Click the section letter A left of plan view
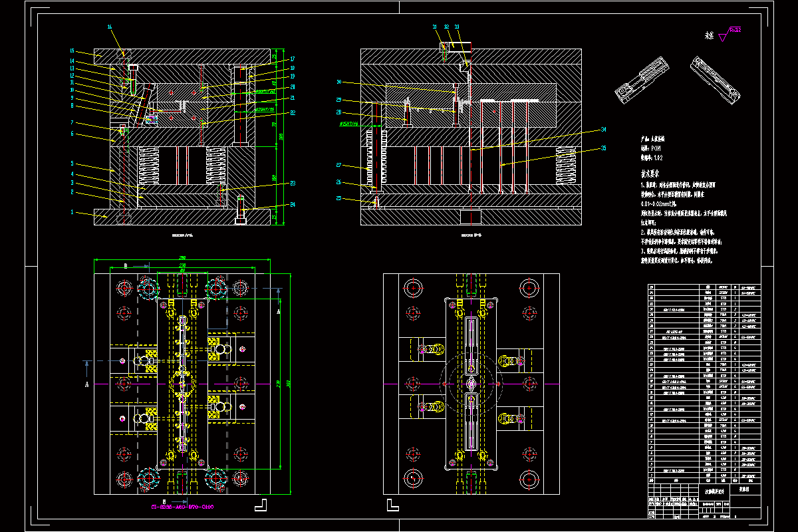Screen dimensions: 798x532 coord(86,384)
